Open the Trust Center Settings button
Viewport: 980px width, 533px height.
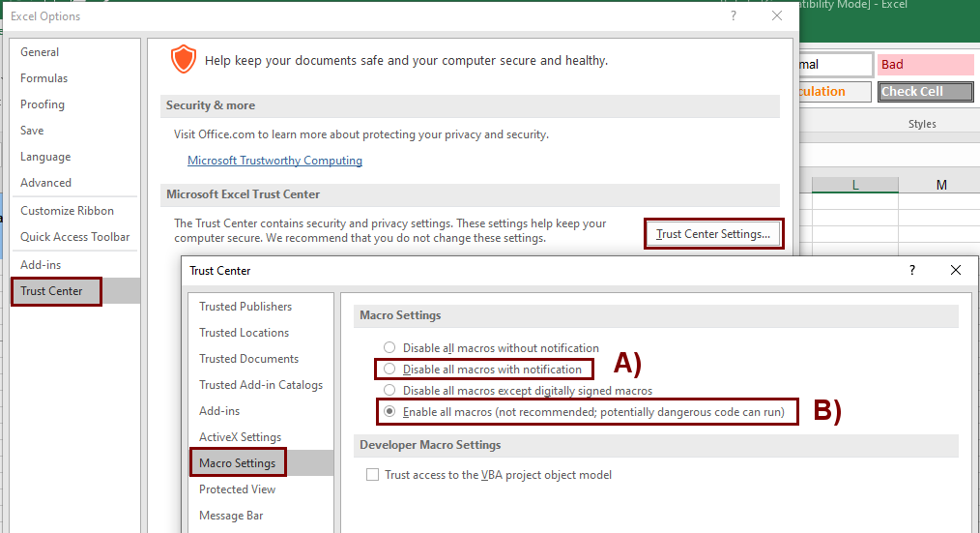(x=712, y=234)
